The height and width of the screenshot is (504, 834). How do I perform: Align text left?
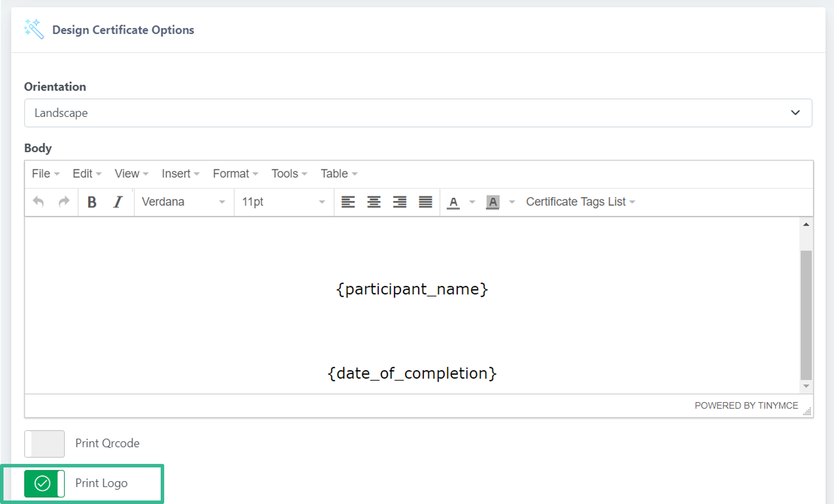(348, 202)
